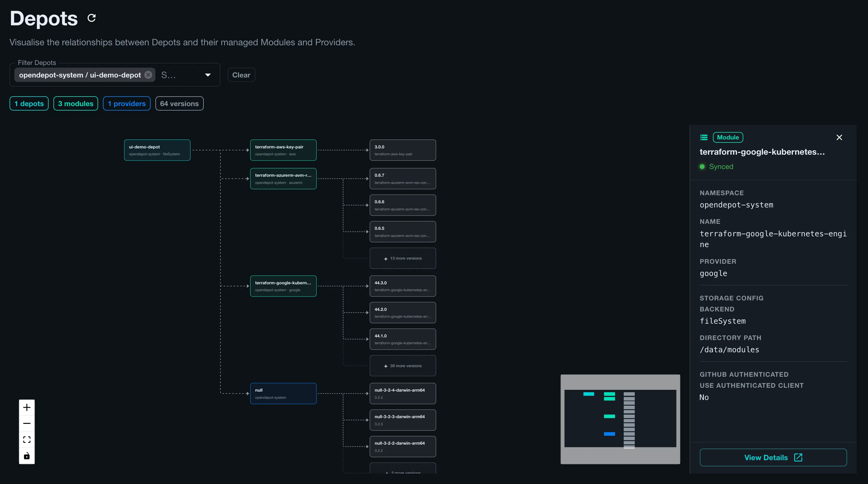Select the terraform-aws-key-pair module node
The height and width of the screenshot is (484, 868).
(x=283, y=150)
